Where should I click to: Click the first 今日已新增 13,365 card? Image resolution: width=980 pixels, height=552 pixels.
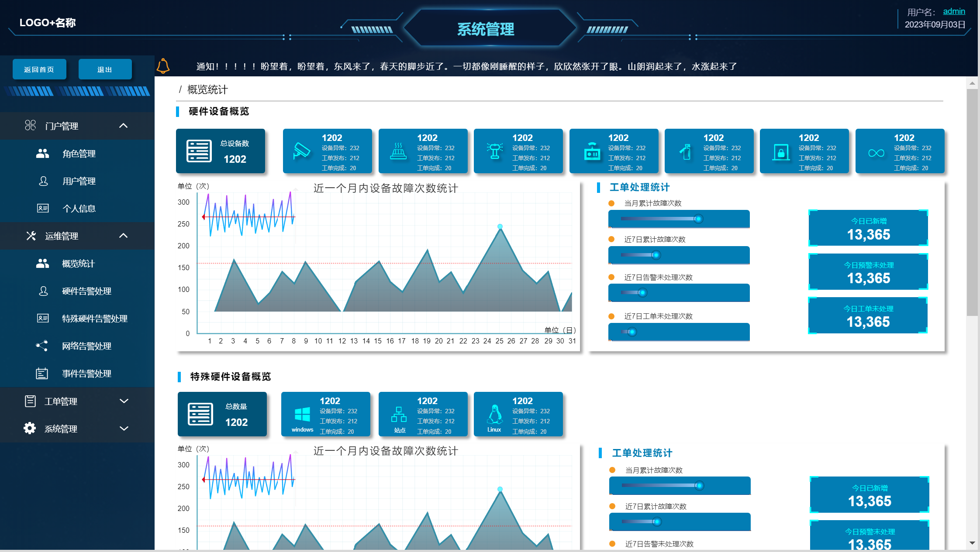point(868,228)
